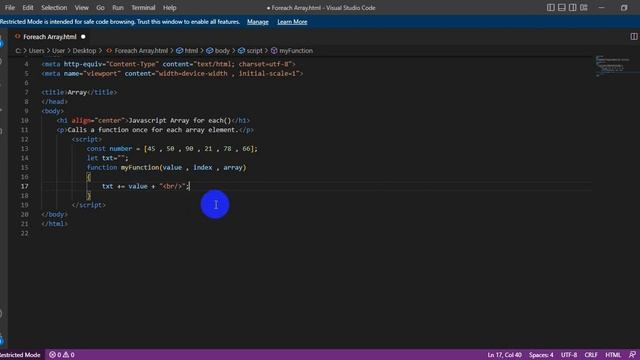
Task: Click the notifications icon in status bar
Action: click(632, 355)
